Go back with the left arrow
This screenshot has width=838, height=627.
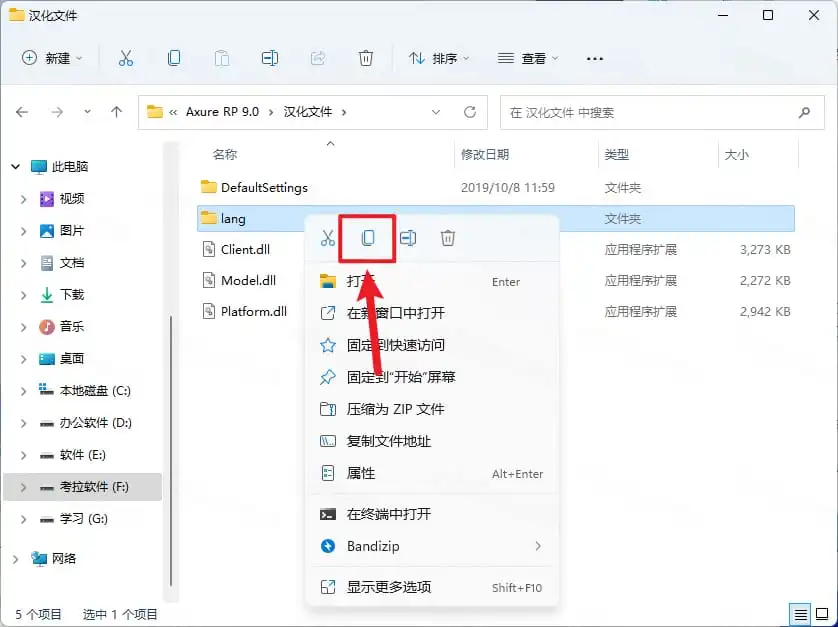[x=22, y=112]
